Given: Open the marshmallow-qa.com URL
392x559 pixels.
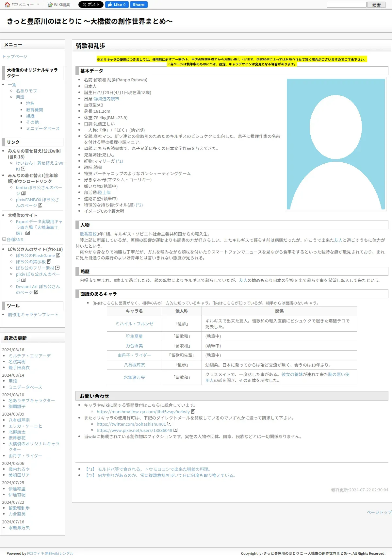Looking at the screenshot, I should 143,412.
